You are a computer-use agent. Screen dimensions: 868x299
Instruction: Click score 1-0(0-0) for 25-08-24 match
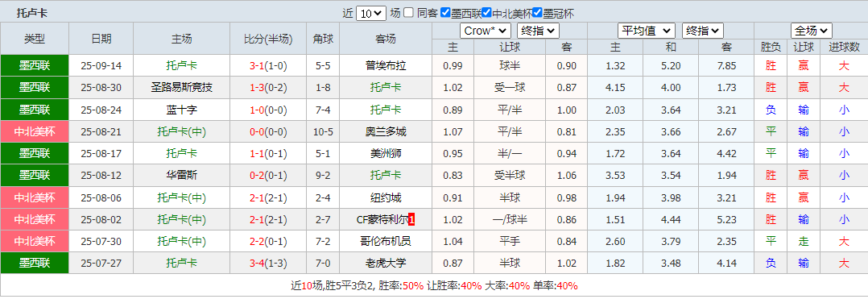[268, 110]
